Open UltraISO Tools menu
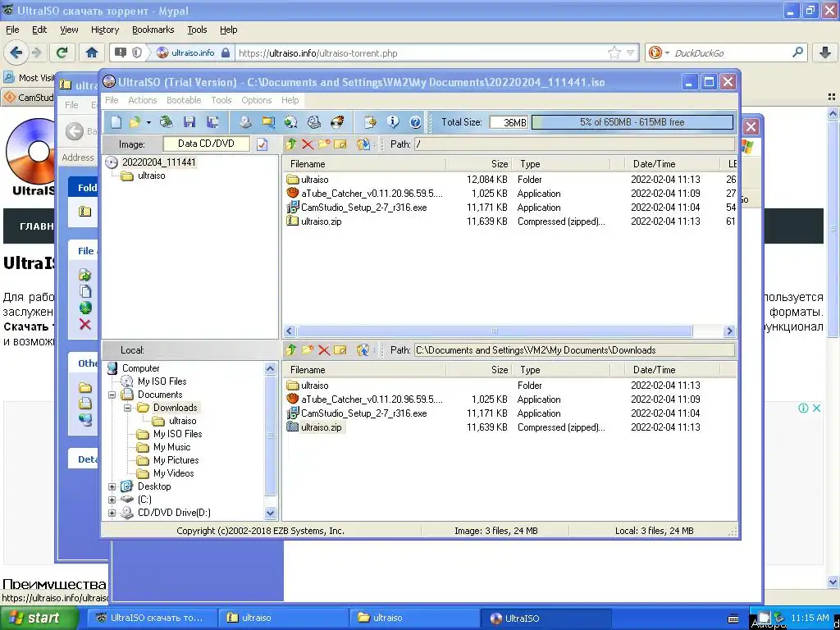This screenshot has height=630, width=840. click(221, 100)
